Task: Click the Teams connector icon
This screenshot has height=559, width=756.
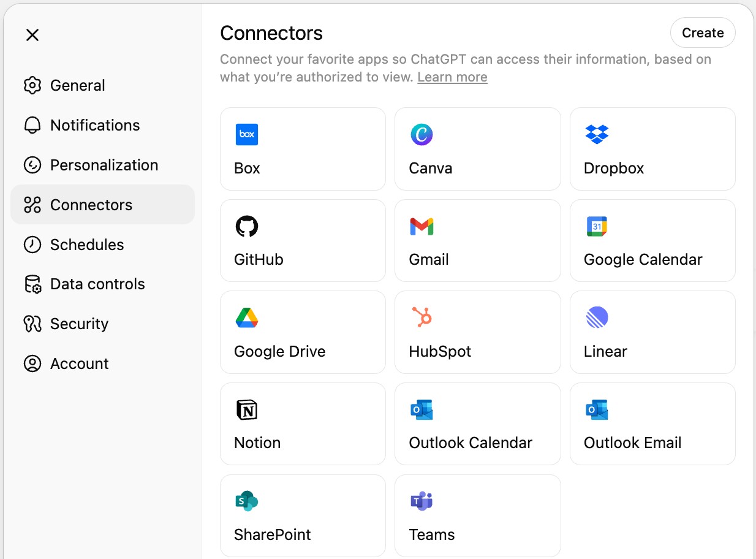Action: click(x=421, y=501)
